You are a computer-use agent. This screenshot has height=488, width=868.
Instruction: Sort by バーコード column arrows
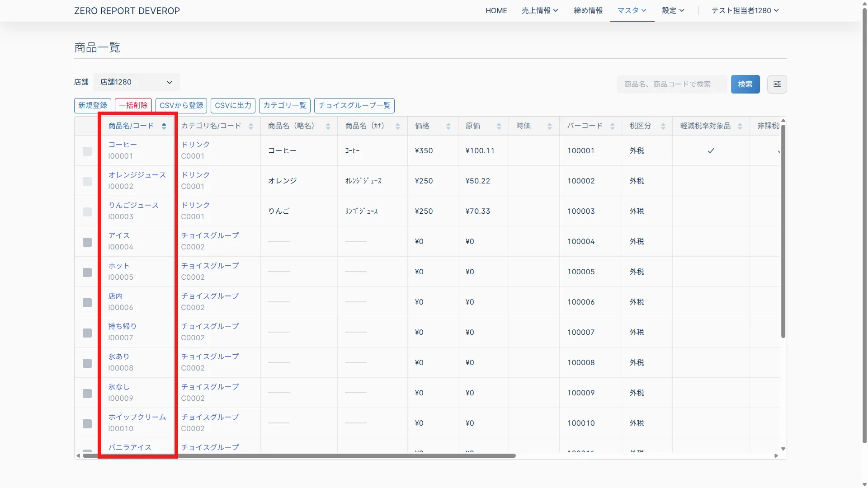pos(612,126)
